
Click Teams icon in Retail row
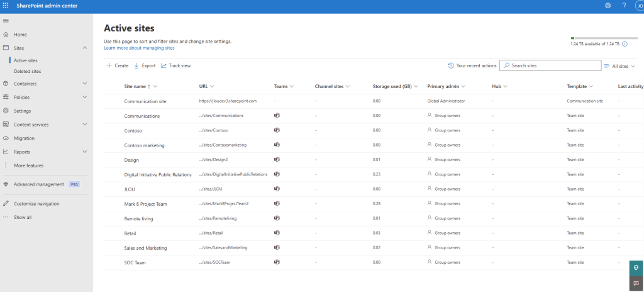point(277,233)
